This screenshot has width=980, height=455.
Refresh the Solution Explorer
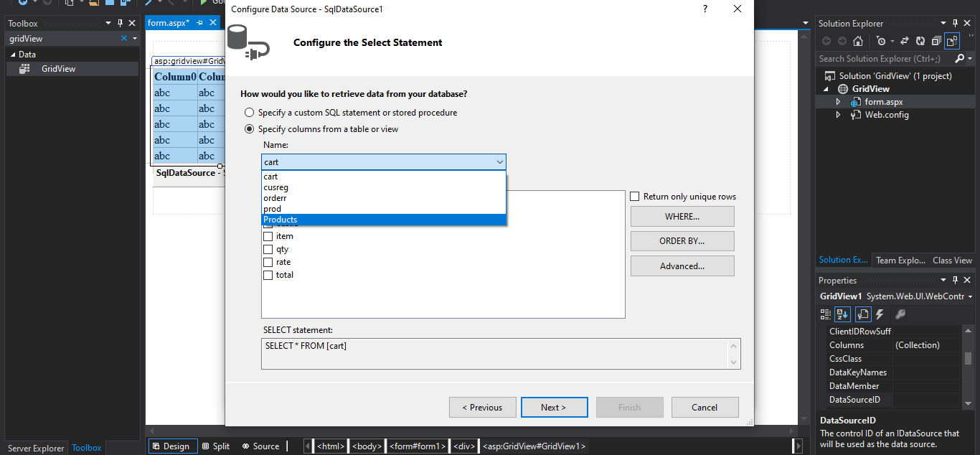(x=920, y=41)
